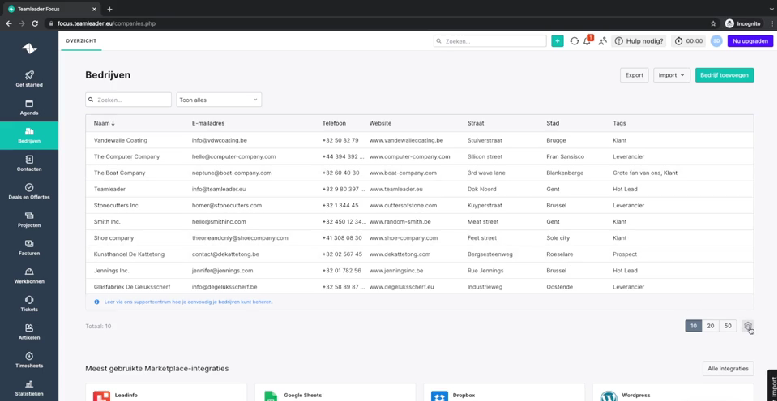Open the Shoe company row
The width and height of the screenshot is (777, 401).
point(419,238)
